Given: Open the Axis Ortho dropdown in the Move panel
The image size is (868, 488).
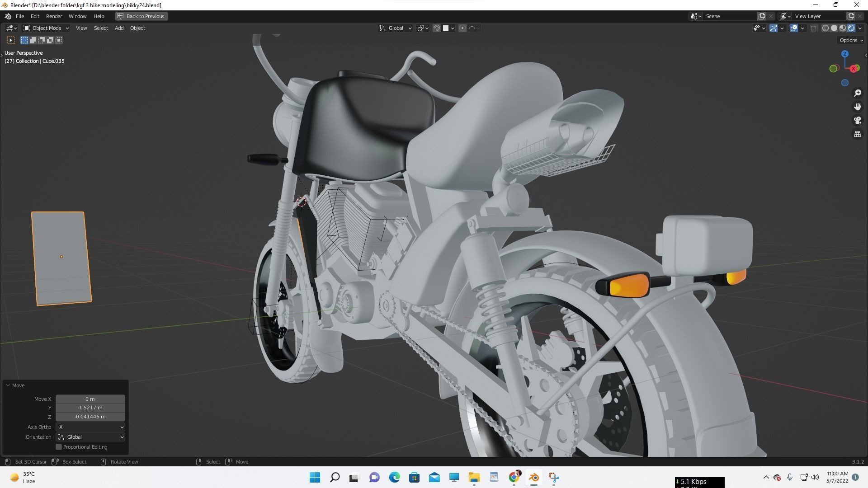Looking at the screenshot, I should pos(90,427).
